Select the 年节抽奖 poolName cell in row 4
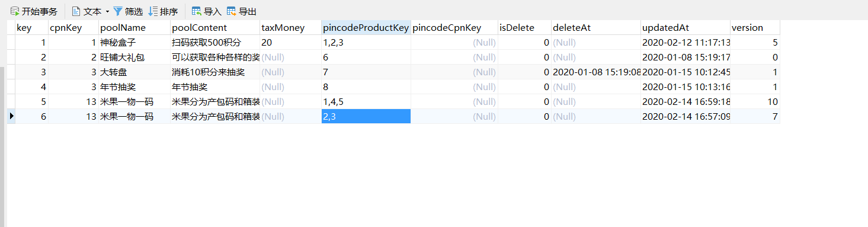 point(134,87)
